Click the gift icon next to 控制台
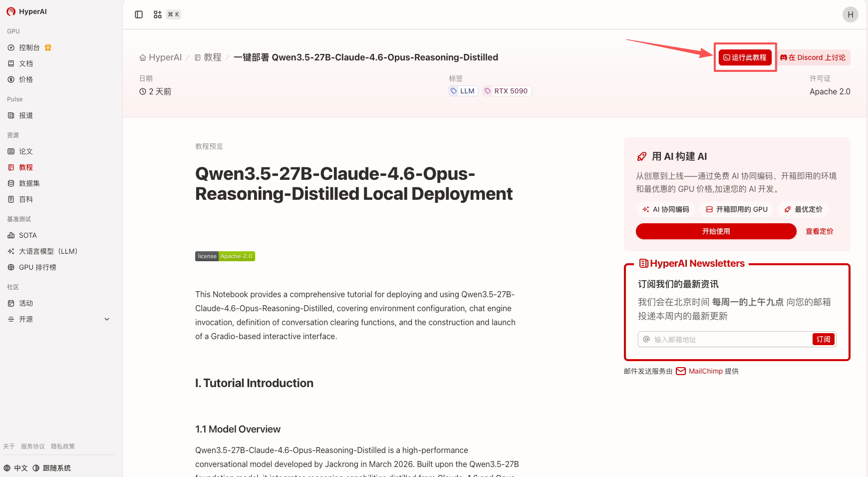The image size is (868, 477). [x=48, y=47]
